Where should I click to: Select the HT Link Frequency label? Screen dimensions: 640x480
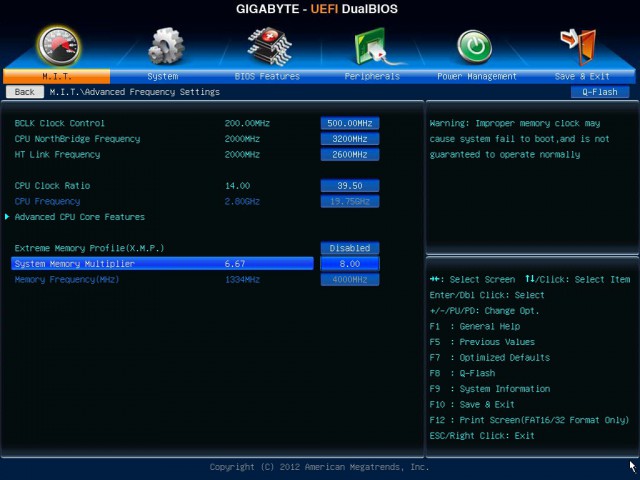coord(57,154)
